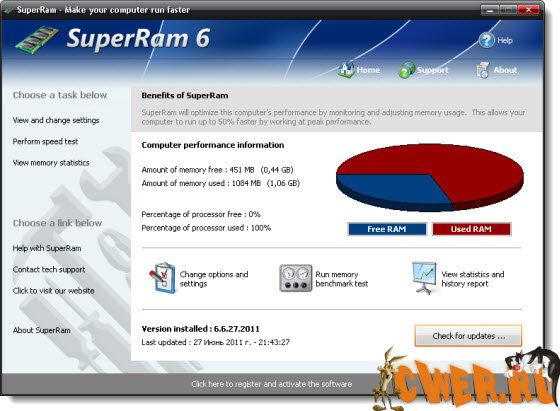Click the clipboard options and settings icon
The width and height of the screenshot is (560, 411).
click(x=162, y=278)
